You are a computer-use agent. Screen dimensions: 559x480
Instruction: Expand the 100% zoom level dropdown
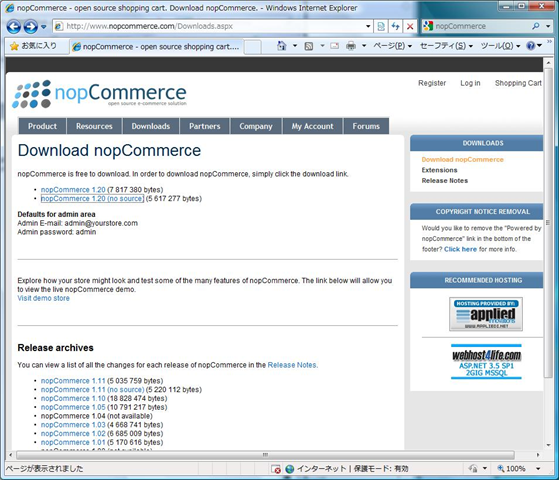538,469
